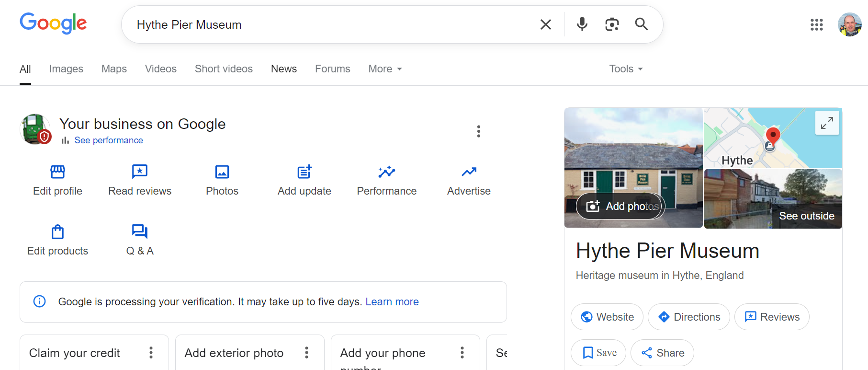The width and height of the screenshot is (868, 370).
Task: Open the Advertise option
Action: tap(469, 181)
